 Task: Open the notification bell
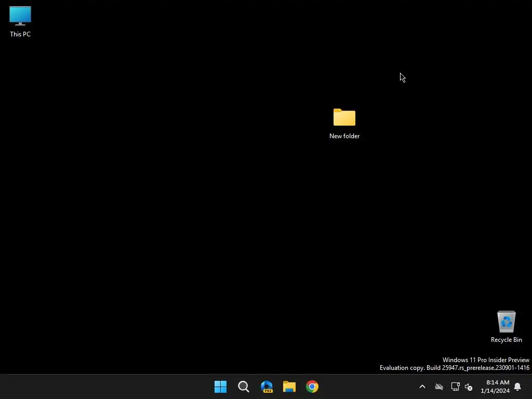(517, 387)
